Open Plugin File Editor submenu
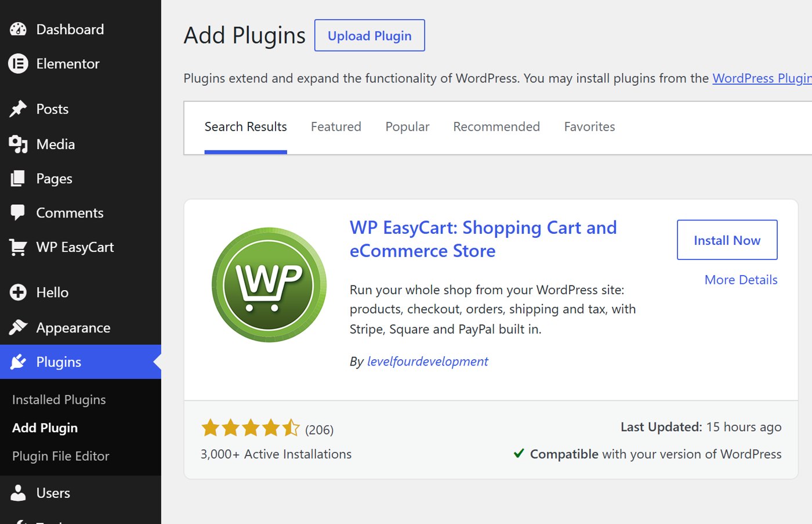This screenshot has width=812, height=524. (x=61, y=456)
